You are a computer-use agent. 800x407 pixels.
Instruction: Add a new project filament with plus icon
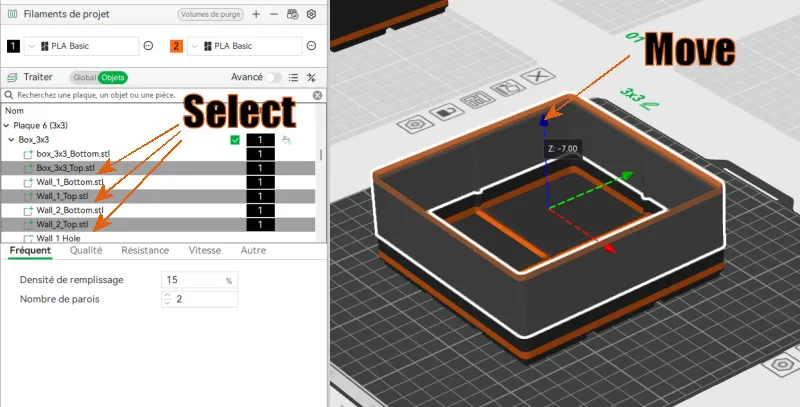256,14
